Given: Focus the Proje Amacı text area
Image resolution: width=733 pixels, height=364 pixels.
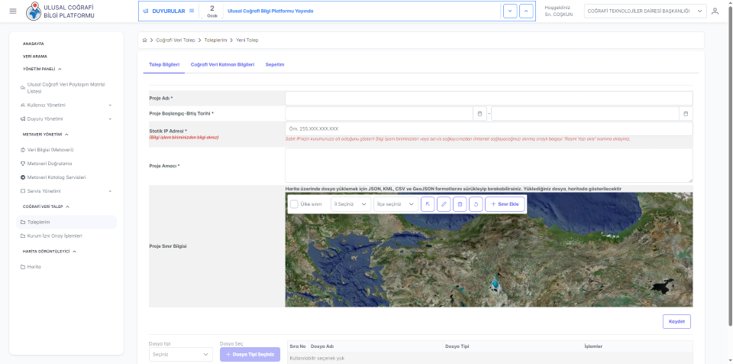Looking at the screenshot, I should tap(489, 165).
